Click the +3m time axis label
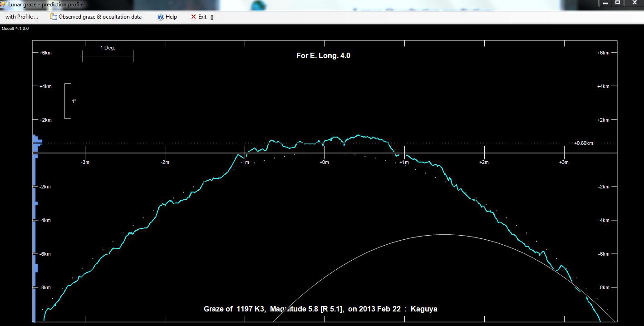This screenshot has width=644, height=326. 564,162
